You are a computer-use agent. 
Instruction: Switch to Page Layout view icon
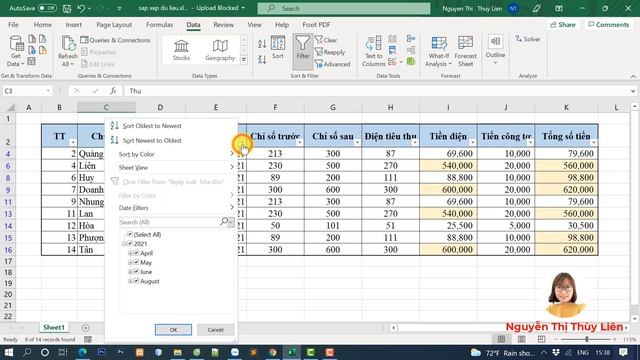[522, 339]
